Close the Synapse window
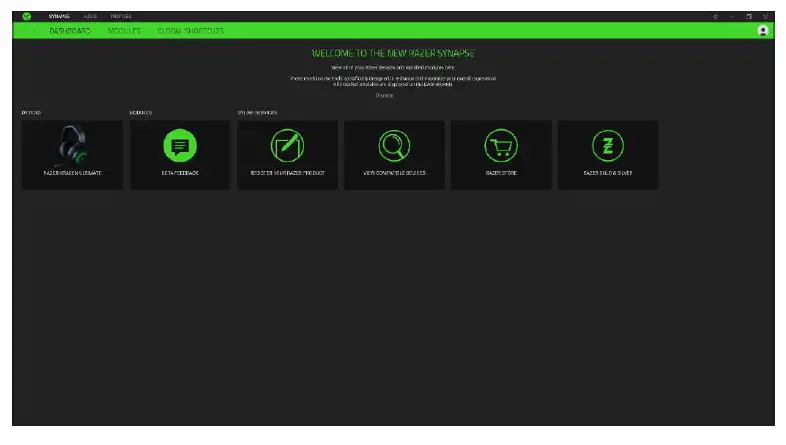 point(765,17)
